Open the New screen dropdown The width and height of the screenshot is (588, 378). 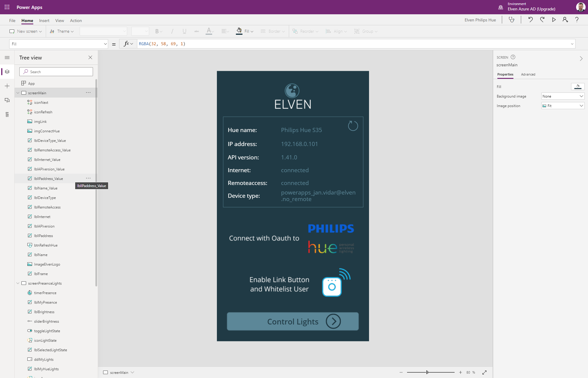point(26,31)
